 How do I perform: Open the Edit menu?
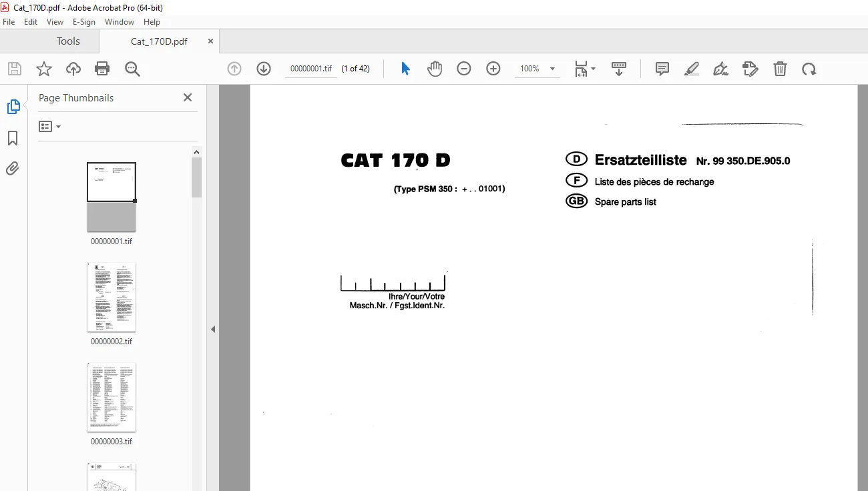point(31,22)
